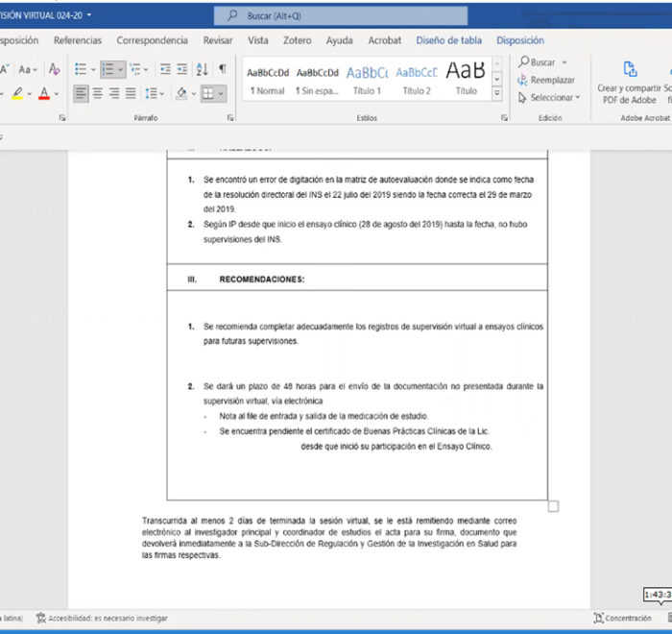Open the Diseño de tabla tab
672x634 pixels.
(448, 40)
